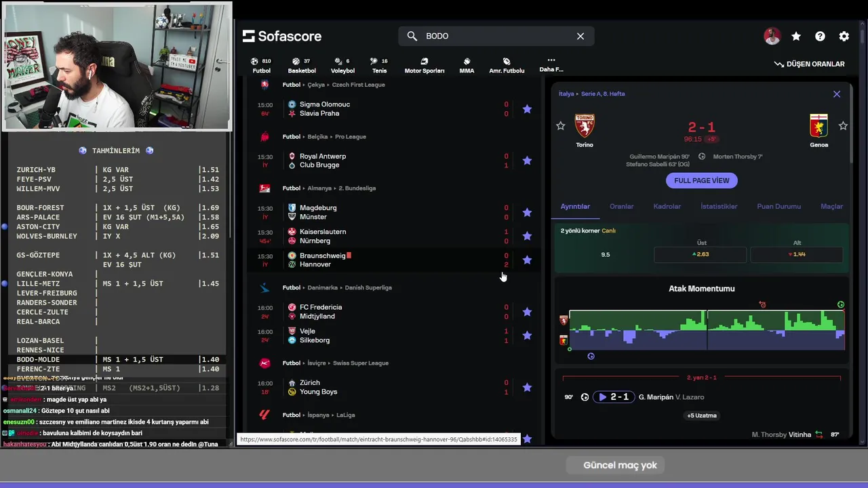Screen dimensions: 868x488
Task: Open the Futbol sport category
Action: pyautogui.click(x=261, y=66)
